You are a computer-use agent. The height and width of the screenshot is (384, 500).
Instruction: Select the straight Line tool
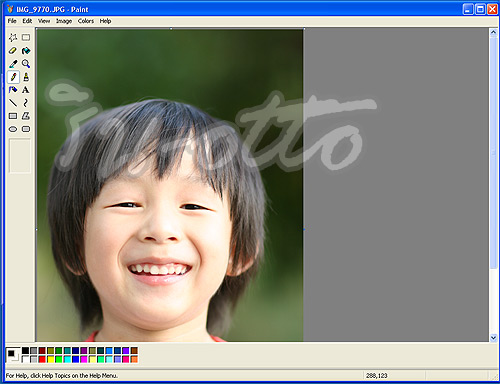[13, 103]
